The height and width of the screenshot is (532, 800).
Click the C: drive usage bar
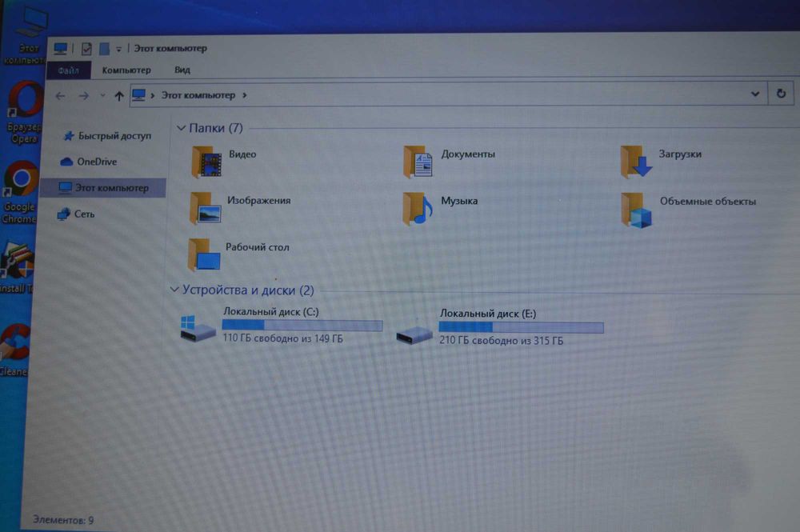click(302, 326)
